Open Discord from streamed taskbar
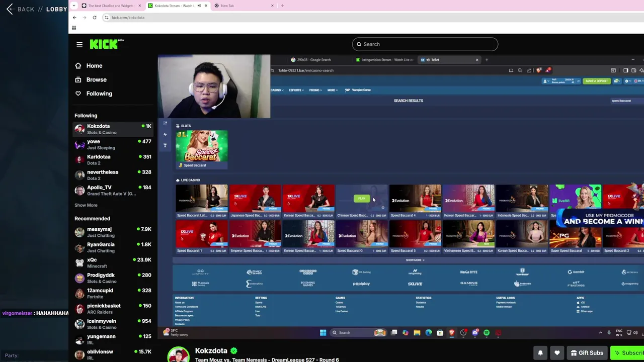Image resolution: width=644 pixels, height=362 pixels. (475, 332)
